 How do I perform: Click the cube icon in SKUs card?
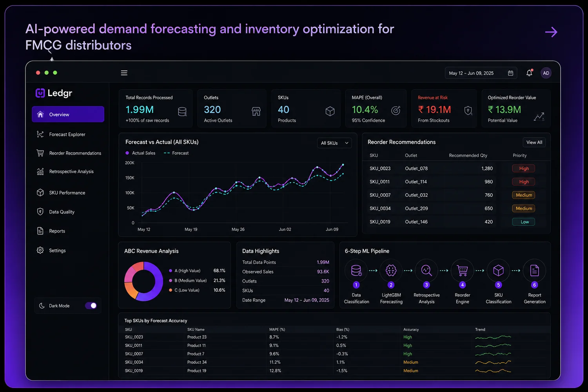[x=330, y=111]
